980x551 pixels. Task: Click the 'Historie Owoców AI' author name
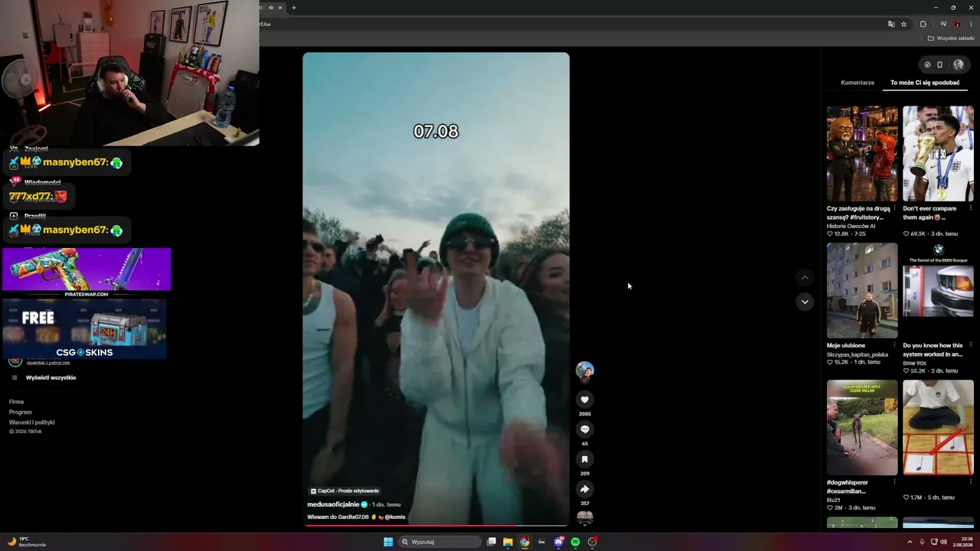click(x=851, y=227)
